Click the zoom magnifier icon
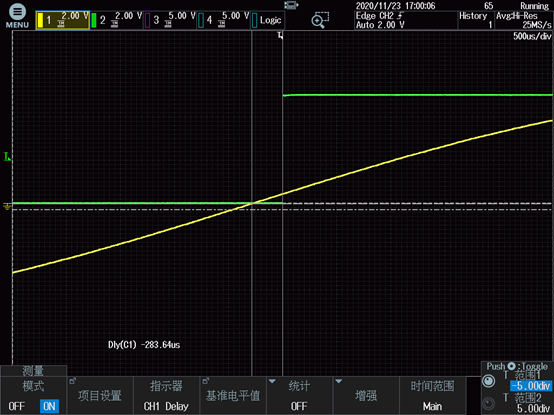Image resolution: width=554 pixels, height=415 pixels. pyautogui.click(x=319, y=20)
